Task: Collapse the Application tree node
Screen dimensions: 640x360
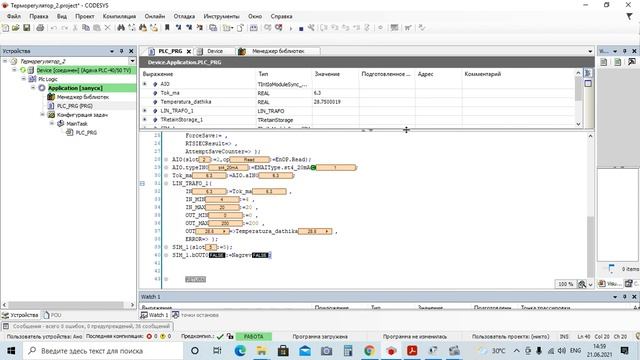Action: pos(33,88)
